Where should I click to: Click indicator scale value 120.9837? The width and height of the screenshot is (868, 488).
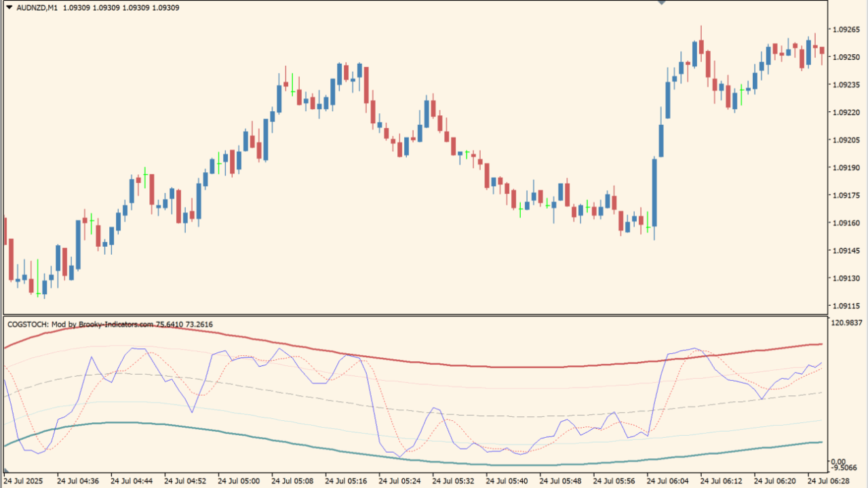[848, 323]
